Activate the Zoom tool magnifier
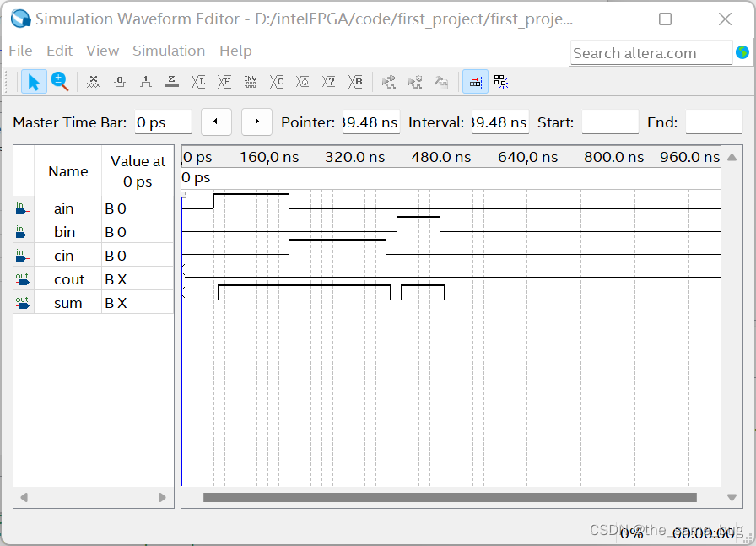Screen dimensions: 756x546 (60, 82)
